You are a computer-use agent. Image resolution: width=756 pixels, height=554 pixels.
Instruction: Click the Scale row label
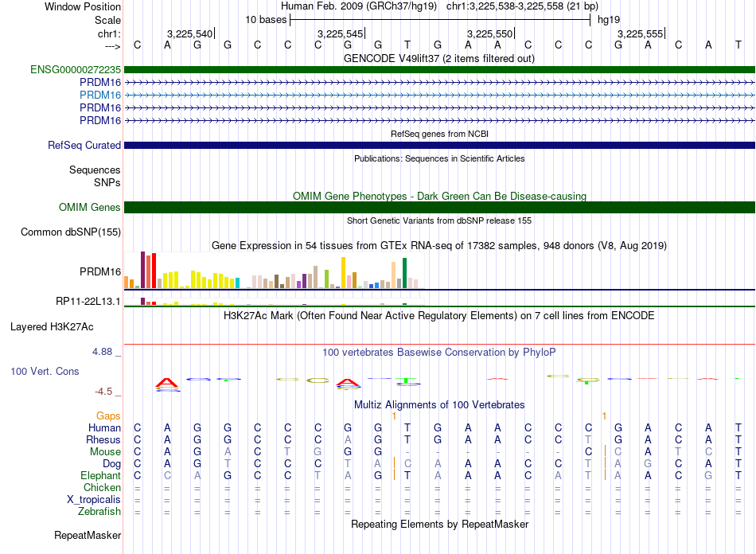[x=107, y=20]
